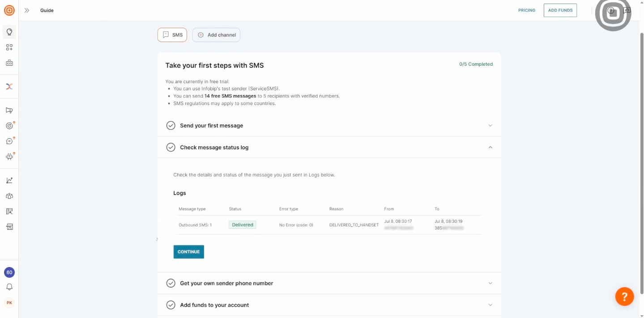Expand the Add funds to your account chevron
Screen dimensions: 644x318
490,305
